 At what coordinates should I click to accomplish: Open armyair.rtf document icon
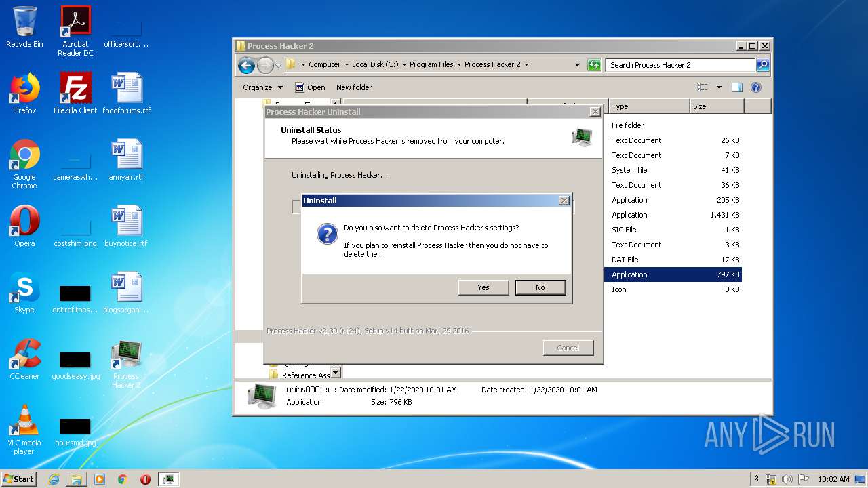point(127,161)
